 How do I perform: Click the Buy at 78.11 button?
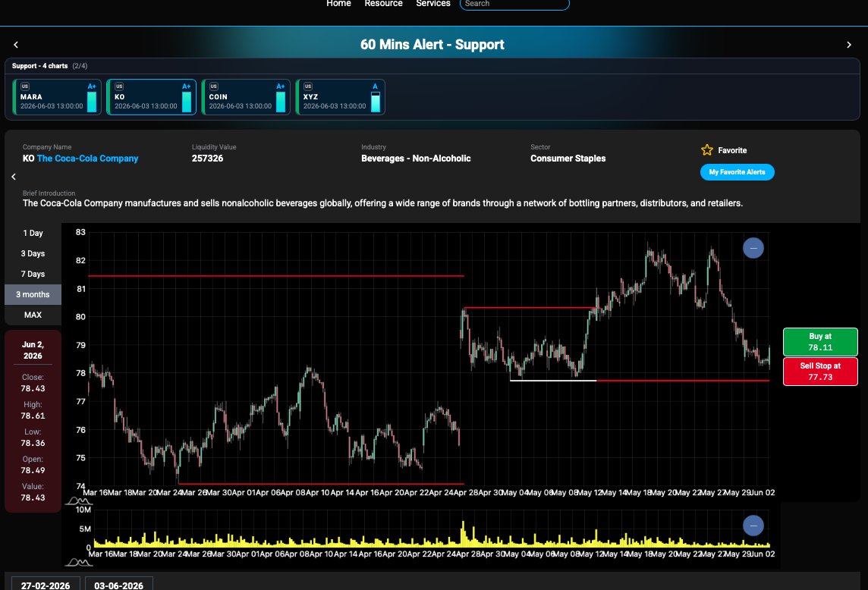tap(820, 342)
